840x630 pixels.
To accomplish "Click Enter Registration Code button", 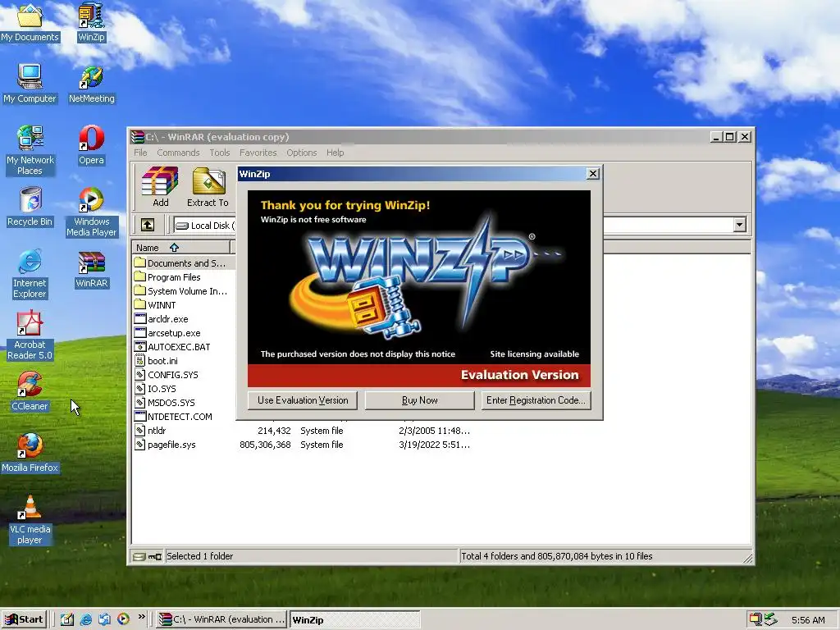I will [x=536, y=400].
